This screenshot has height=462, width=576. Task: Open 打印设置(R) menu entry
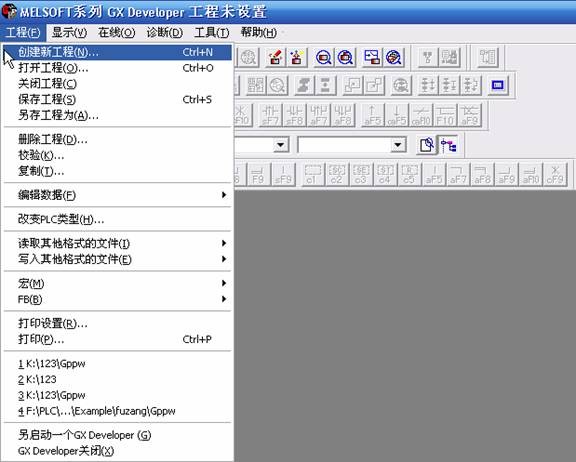pyautogui.click(x=118, y=323)
